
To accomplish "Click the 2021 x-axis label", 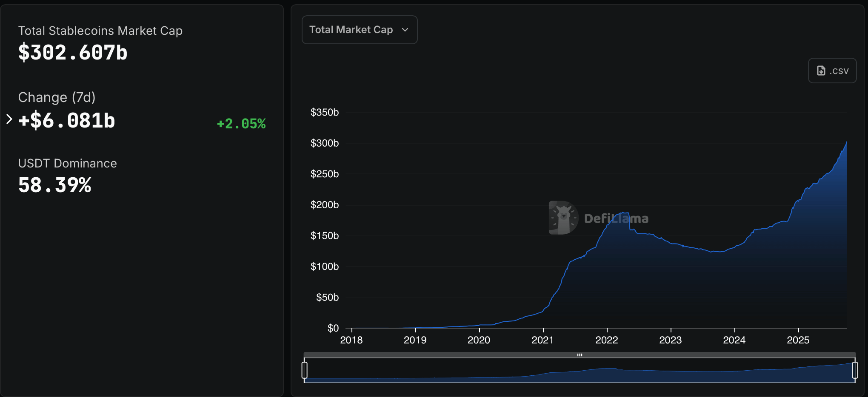I will click(x=543, y=340).
